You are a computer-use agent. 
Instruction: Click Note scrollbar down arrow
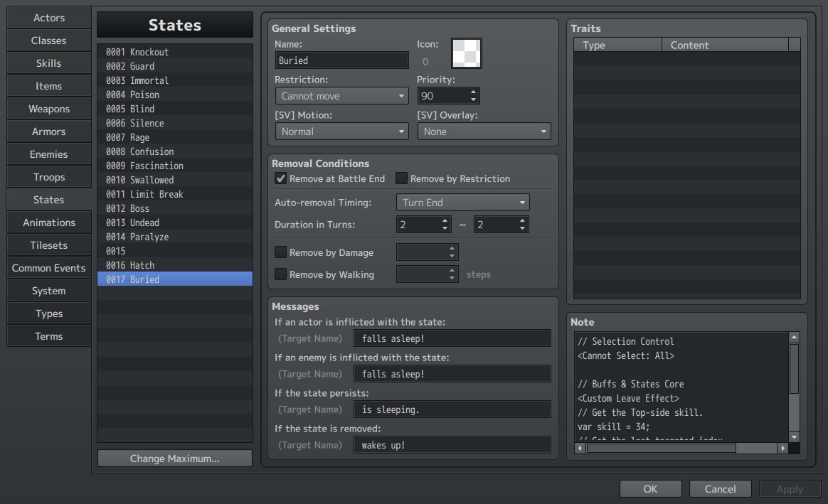(x=794, y=437)
